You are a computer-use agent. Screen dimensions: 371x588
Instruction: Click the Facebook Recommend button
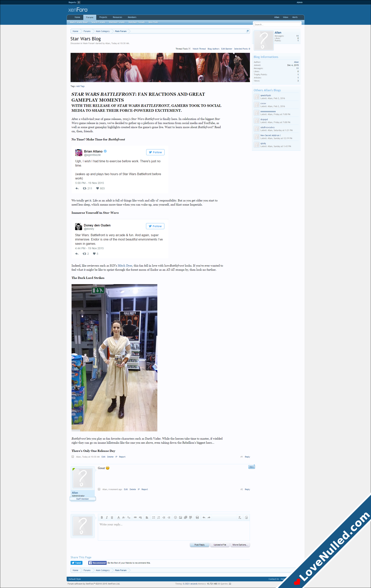[x=97, y=563]
